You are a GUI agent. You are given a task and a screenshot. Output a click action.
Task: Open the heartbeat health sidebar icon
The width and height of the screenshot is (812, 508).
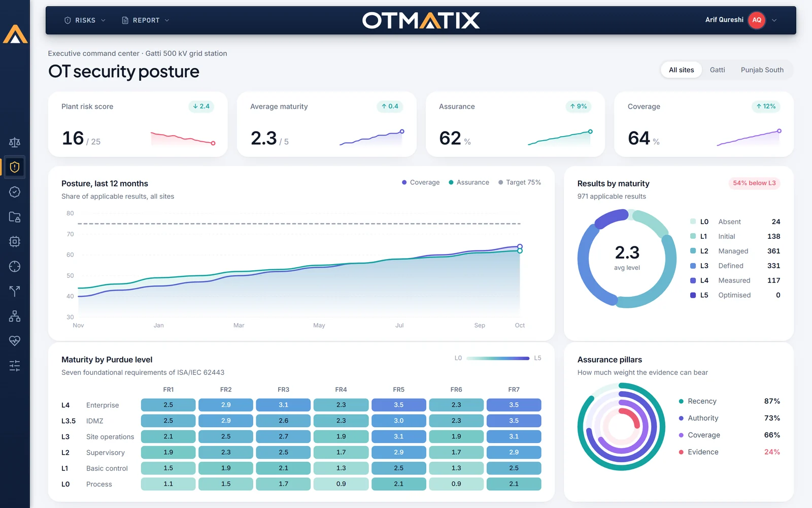click(15, 340)
